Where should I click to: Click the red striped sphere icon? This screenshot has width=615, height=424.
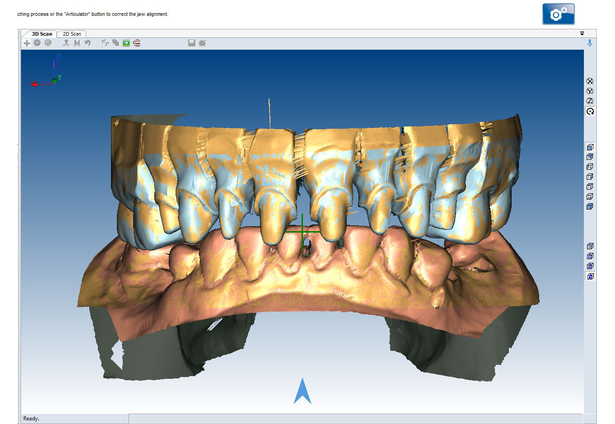point(136,43)
